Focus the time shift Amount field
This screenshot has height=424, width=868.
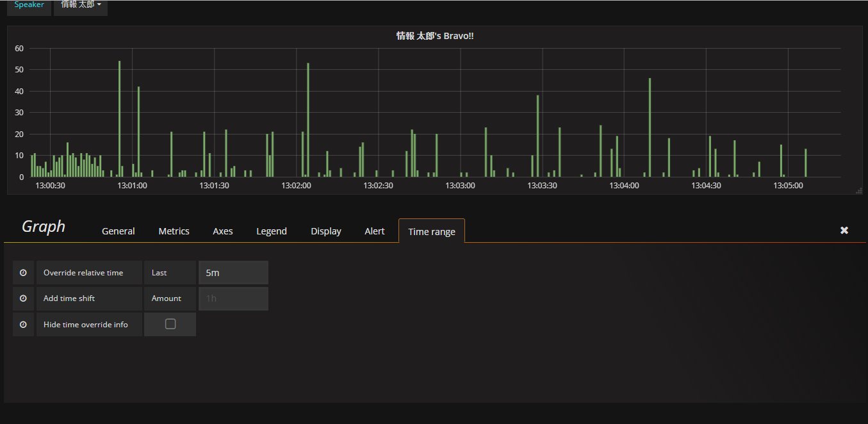tap(233, 298)
